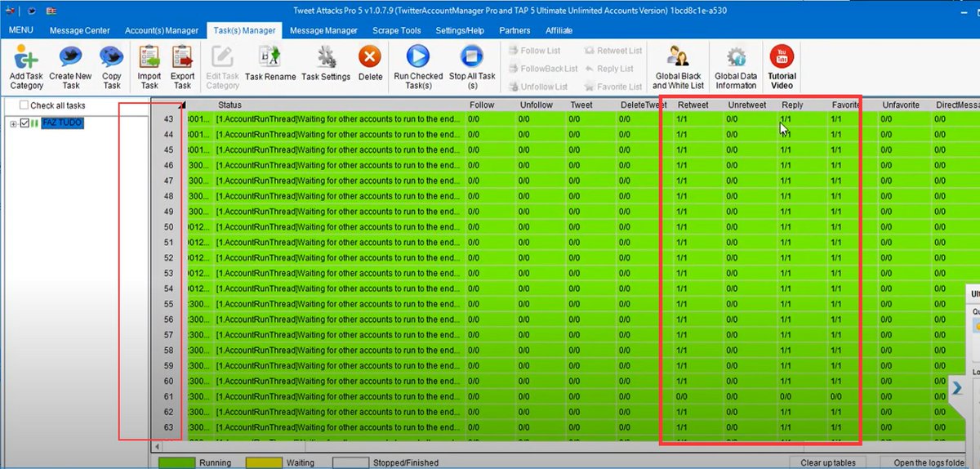
Task: Click Status cell in row 46
Action: point(338,166)
